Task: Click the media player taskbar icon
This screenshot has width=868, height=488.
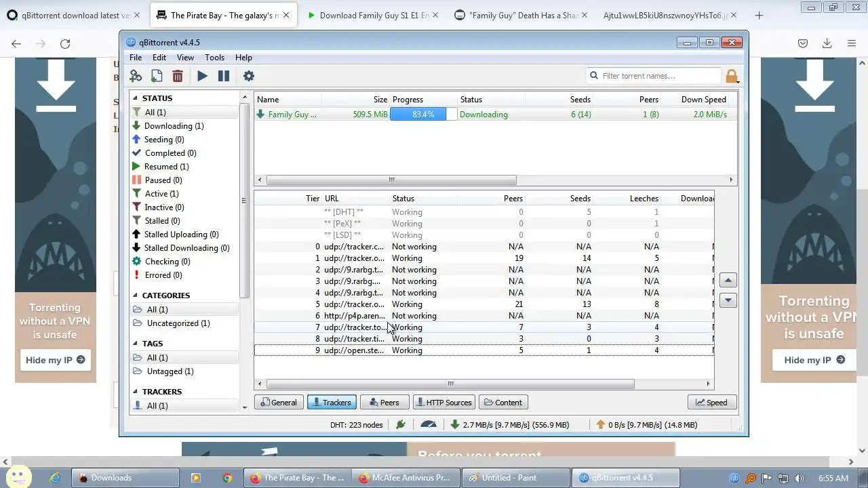Action: pos(196,478)
